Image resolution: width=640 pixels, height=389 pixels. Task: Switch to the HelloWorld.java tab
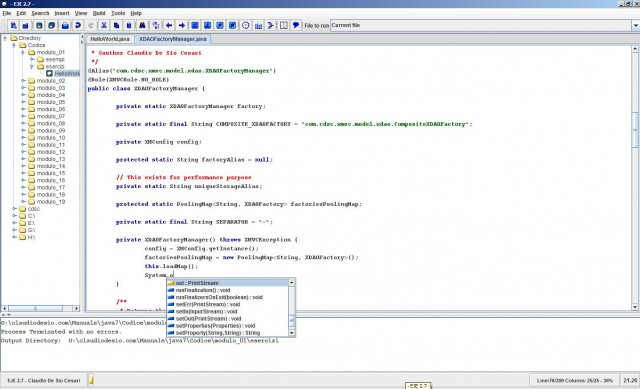[110, 39]
